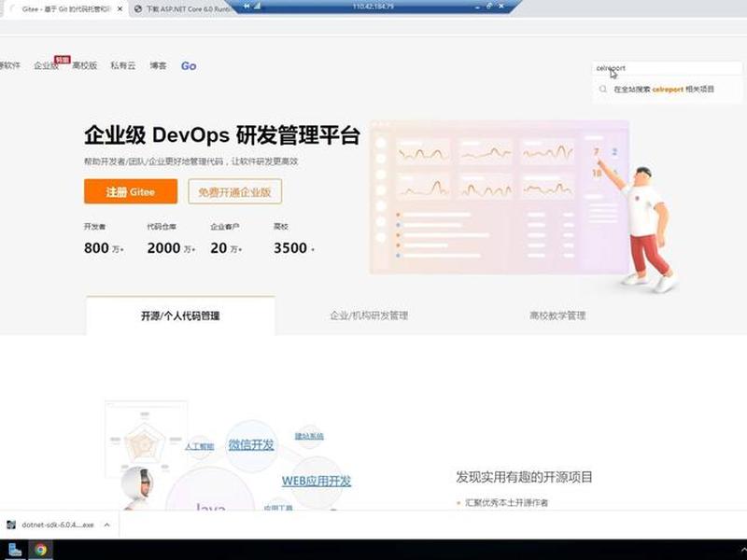Click the remote session connection bar pin icon
Screen dimensions: 747x560
click(247, 7)
